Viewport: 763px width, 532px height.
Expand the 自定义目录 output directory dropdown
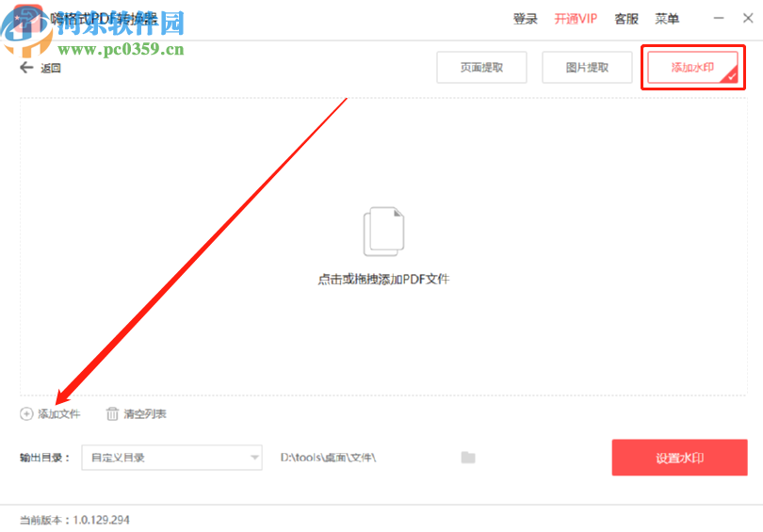(171, 458)
